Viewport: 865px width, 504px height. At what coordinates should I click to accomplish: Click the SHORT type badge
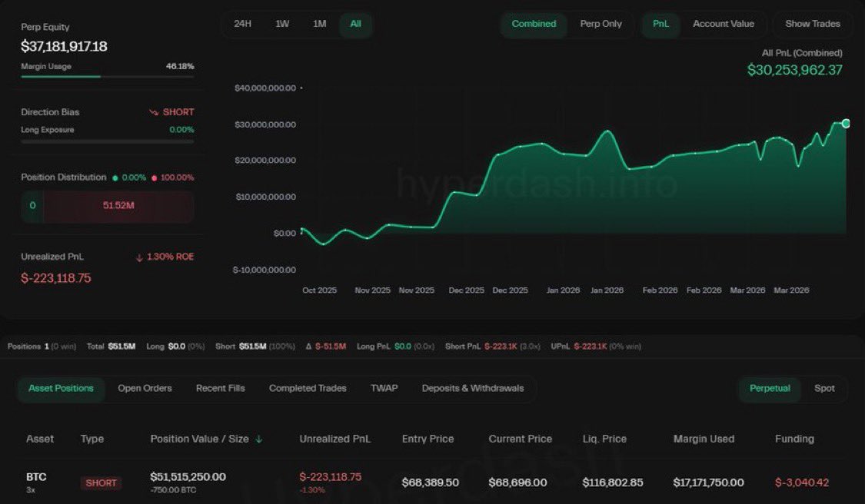pyautogui.click(x=101, y=483)
